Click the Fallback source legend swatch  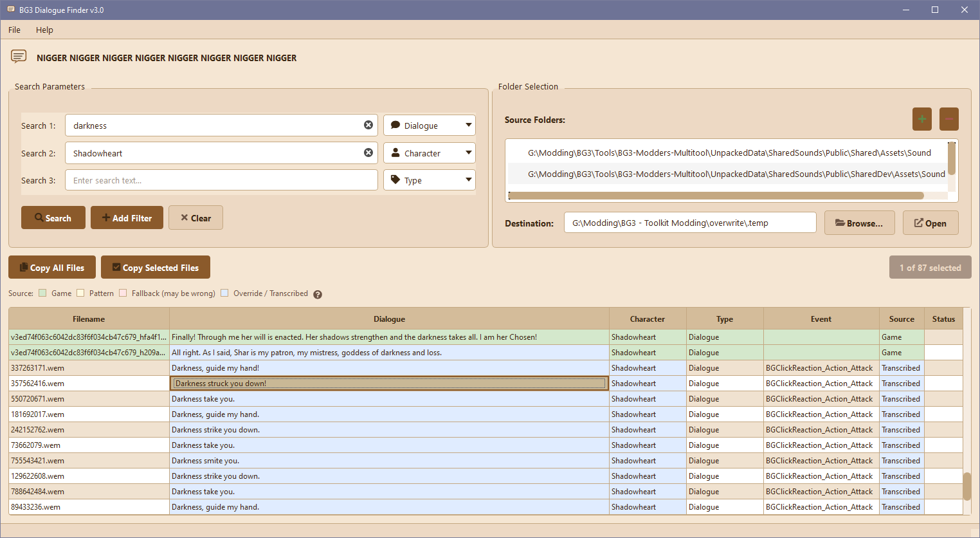(123, 293)
